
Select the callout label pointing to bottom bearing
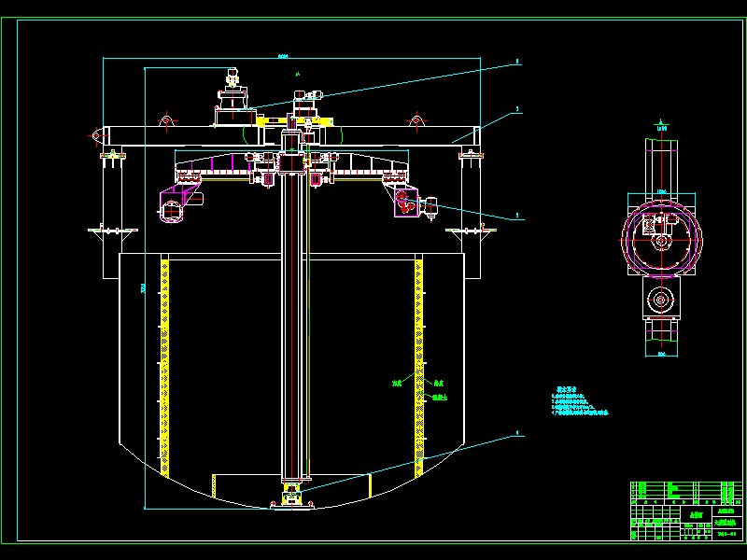click(x=517, y=433)
